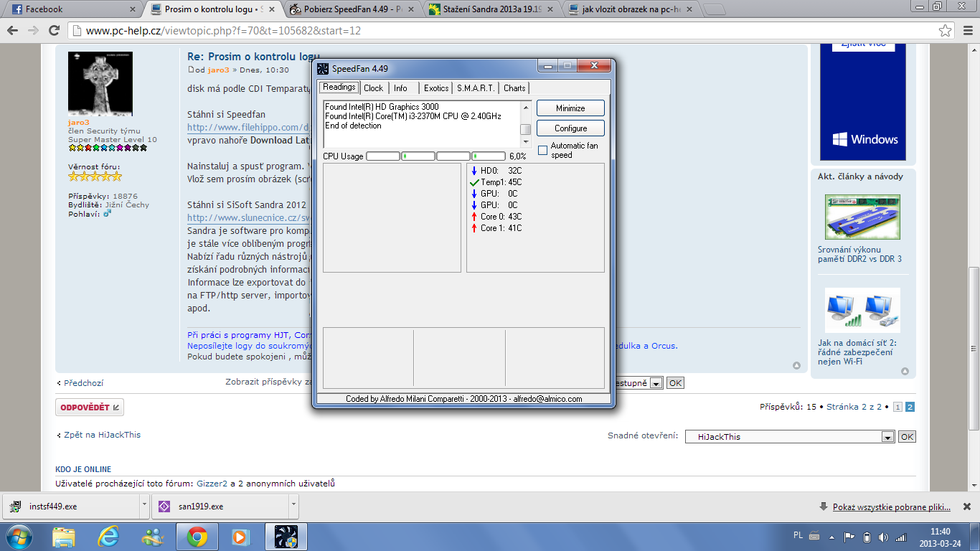Open the dropdown arrow for san1919.exe download

[x=293, y=506]
